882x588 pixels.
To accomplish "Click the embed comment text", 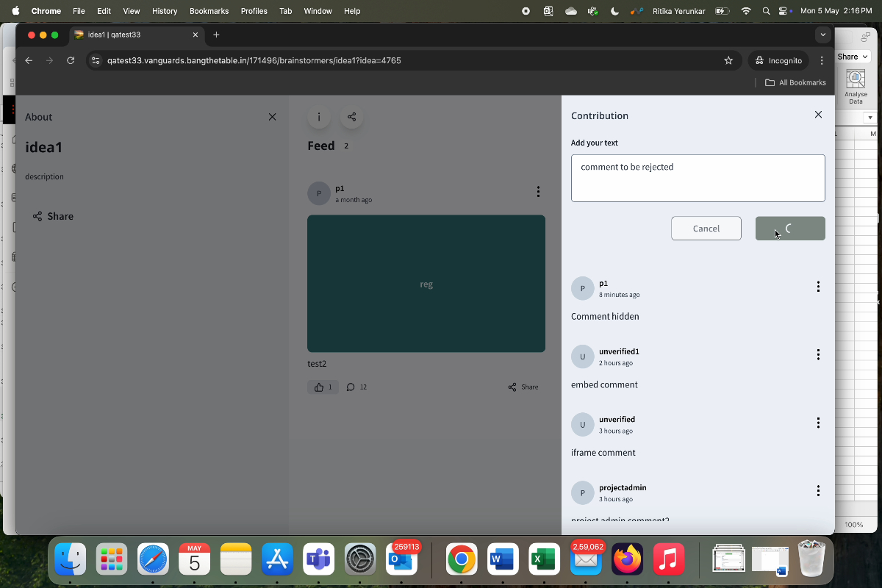I will point(604,384).
